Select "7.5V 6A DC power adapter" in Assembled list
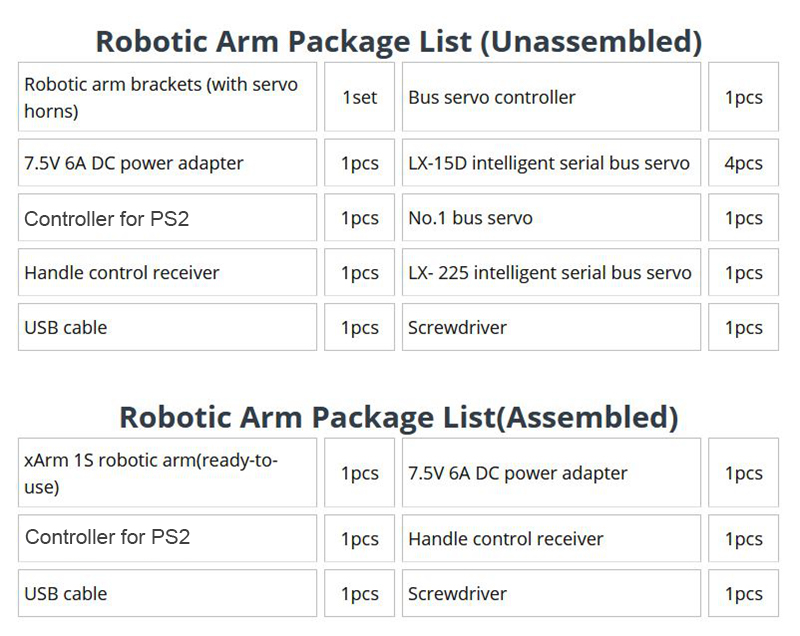The height and width of the screenshot is (636, 800). 551,473
